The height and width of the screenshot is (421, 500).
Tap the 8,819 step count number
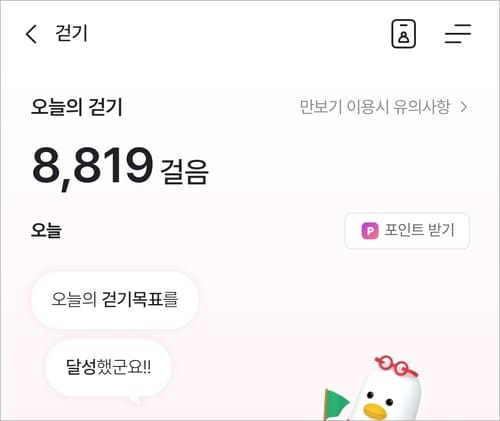point(92,166)
